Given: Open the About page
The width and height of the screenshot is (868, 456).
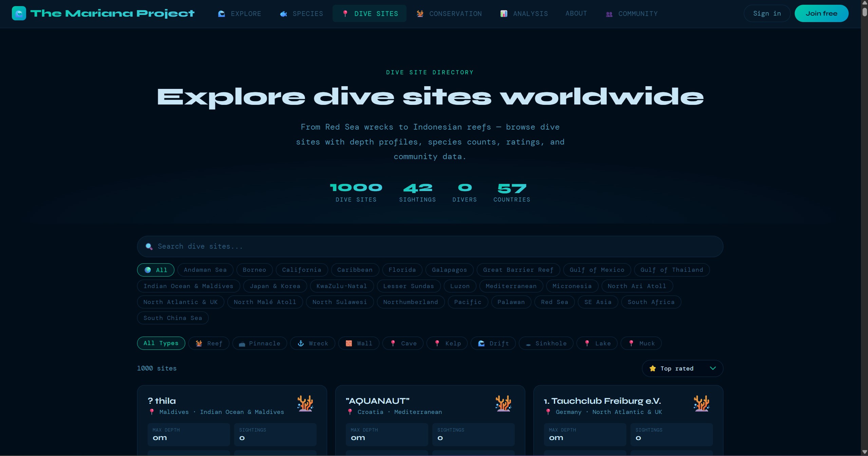Looking at the screenshot, I should (x=576, y=14).
